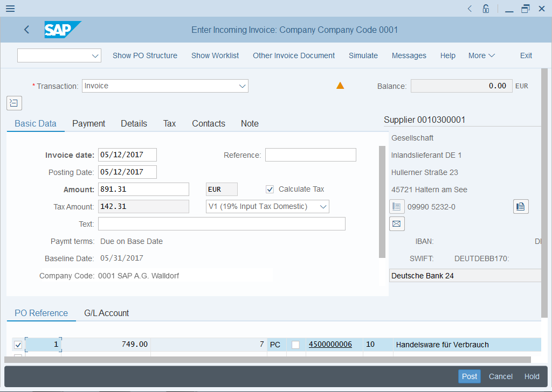Open the hamburger menu in title bar
This screenshot has width=552, height=392.
click(x=10, y=9)
